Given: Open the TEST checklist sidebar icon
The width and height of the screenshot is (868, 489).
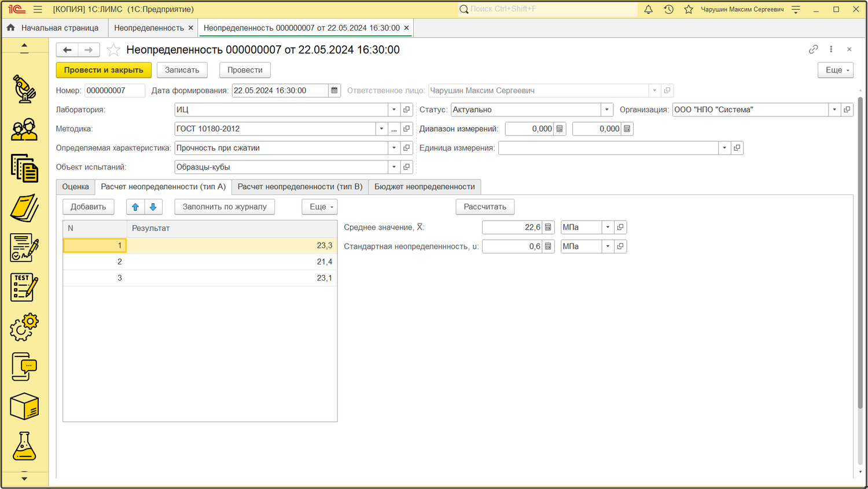Looking at the screenshot, I should [x=24, y=288].
